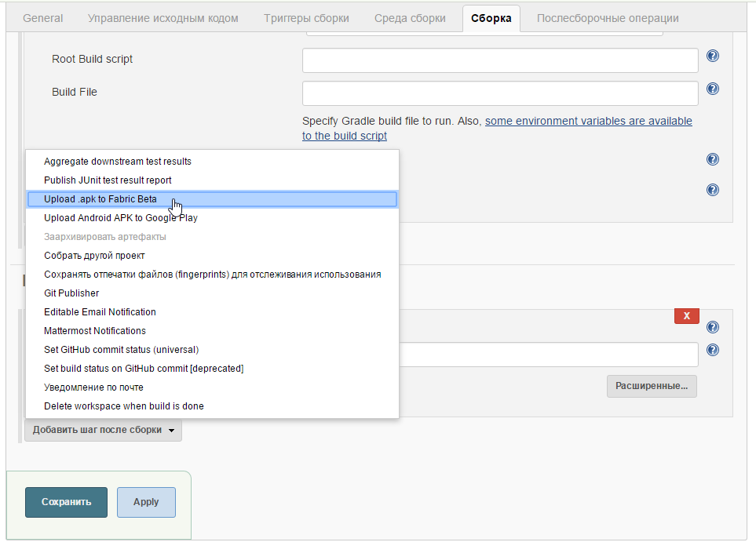Choose "Delete workspace when build is done"
This screenshot has height=553, width=756.
tap(111, 406)
